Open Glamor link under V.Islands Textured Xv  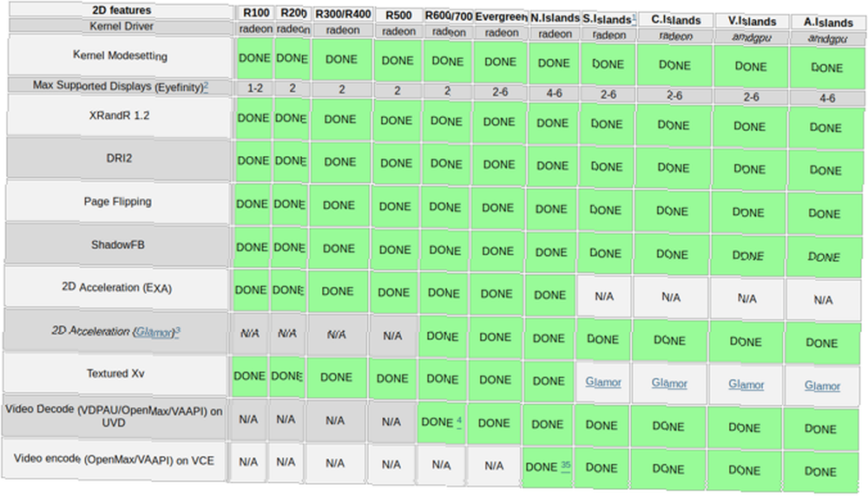pos(746,384)
